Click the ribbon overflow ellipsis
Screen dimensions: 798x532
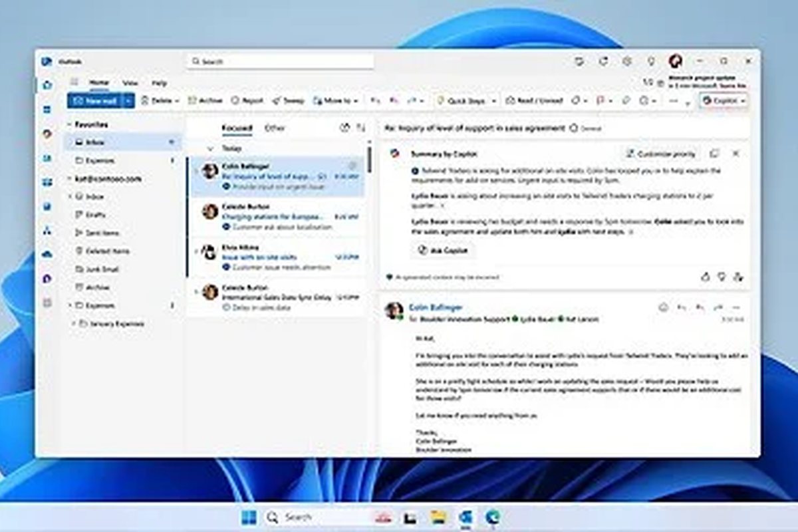(x=674, y=100)
